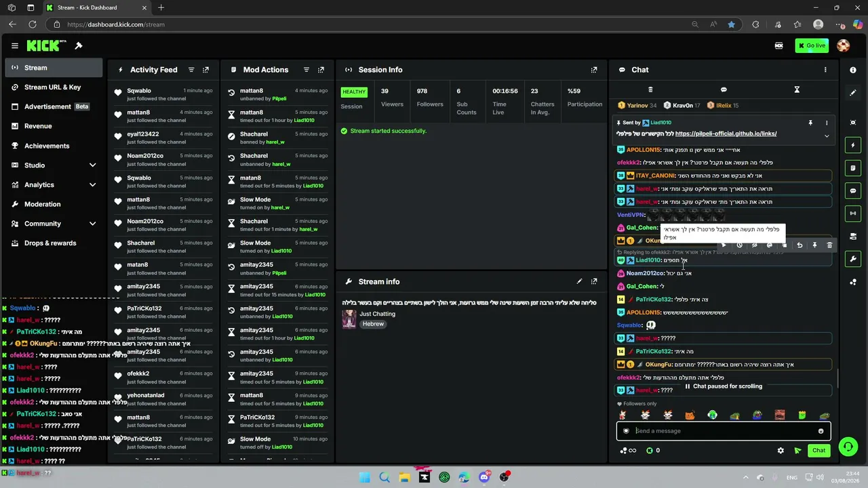Open File Explorer from taskbar
Image resolution: width=868 pixels, height=488 pixels.
(405, 477)
